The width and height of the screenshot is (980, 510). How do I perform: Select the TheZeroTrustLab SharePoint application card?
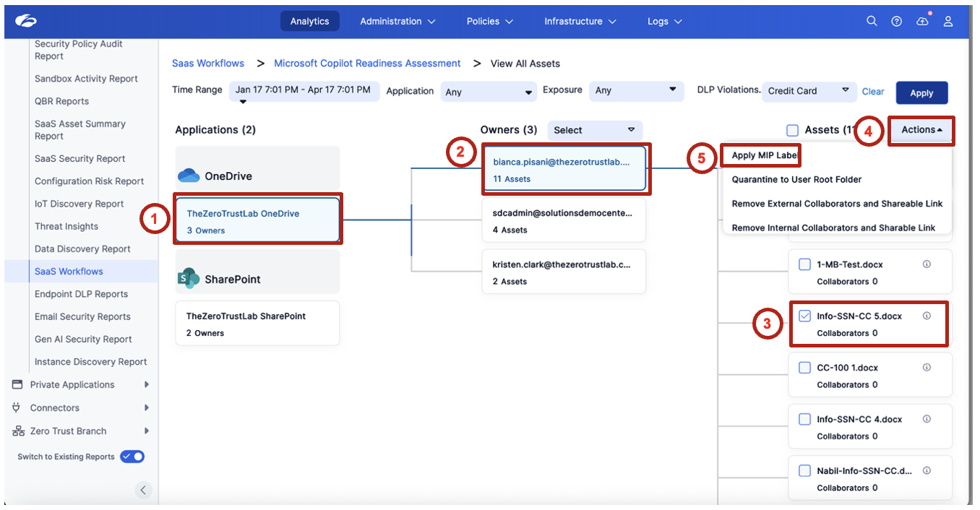257,324
